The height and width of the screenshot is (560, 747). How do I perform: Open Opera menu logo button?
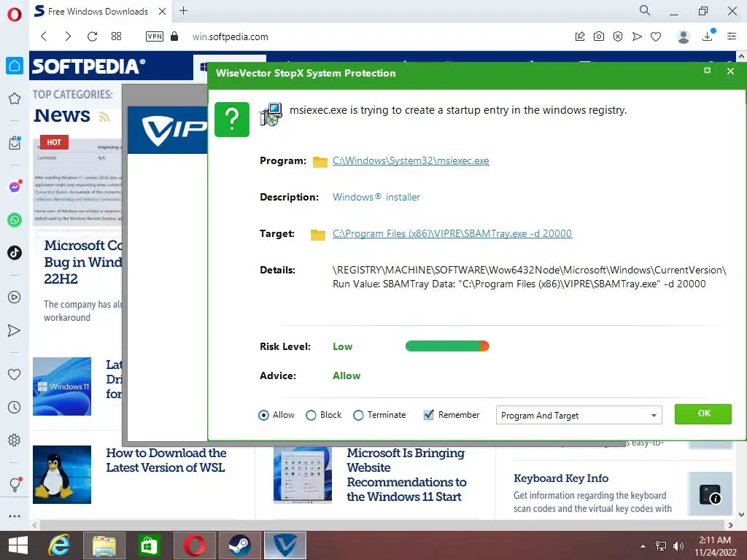click(x=15, y=15)
